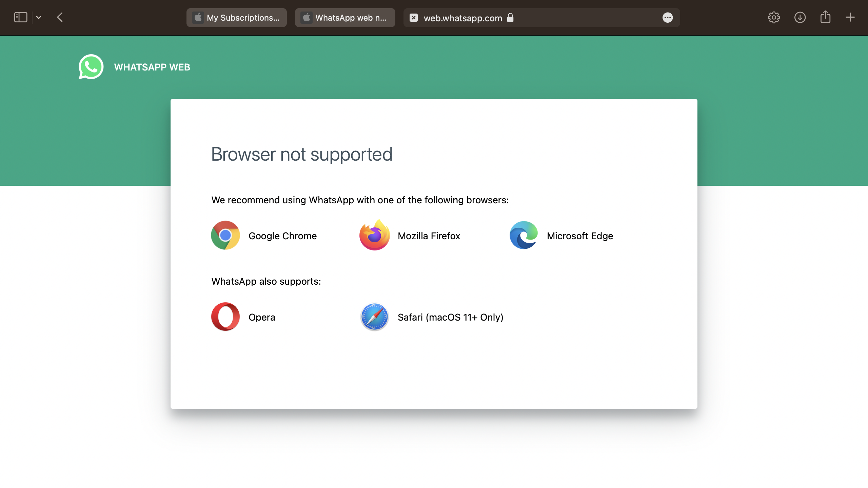
Task: Click the Google Chrome icon
Action: (225, 236)
